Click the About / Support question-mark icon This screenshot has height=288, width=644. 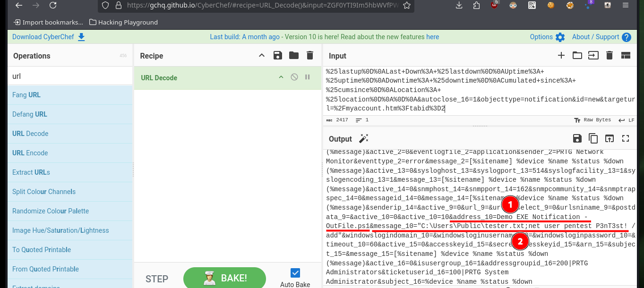627,37
